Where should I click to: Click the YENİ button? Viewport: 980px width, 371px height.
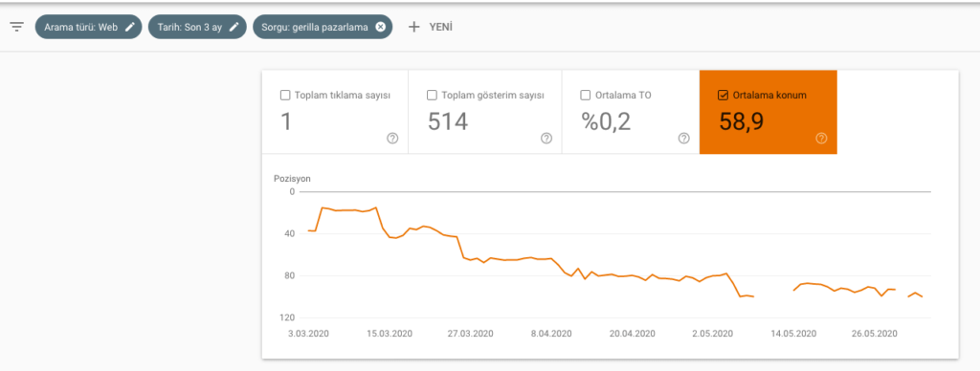(430, 28)
